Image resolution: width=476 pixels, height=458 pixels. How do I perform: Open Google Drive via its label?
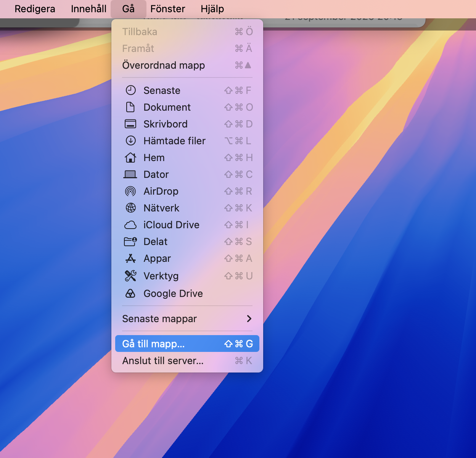pyautogui.click(x=173, y=294)
